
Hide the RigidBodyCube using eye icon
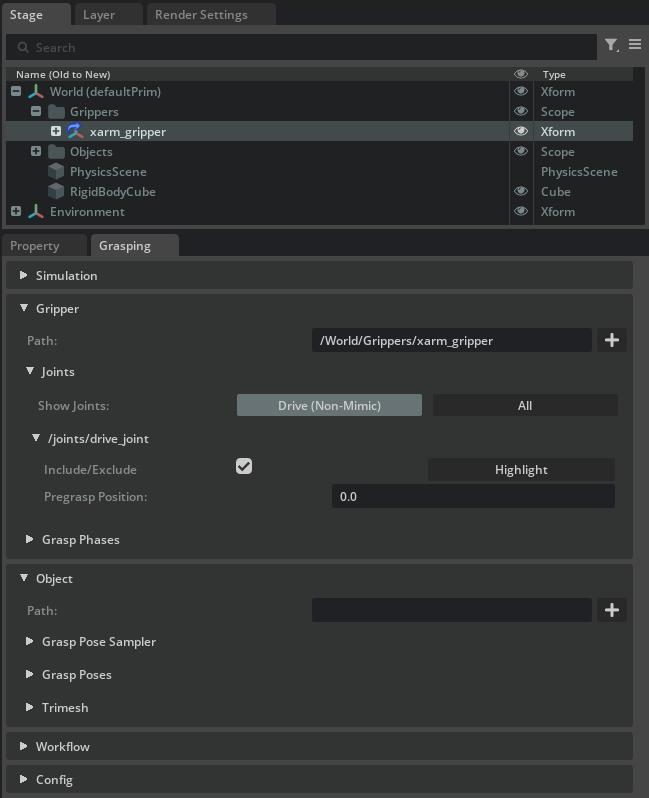521,191
